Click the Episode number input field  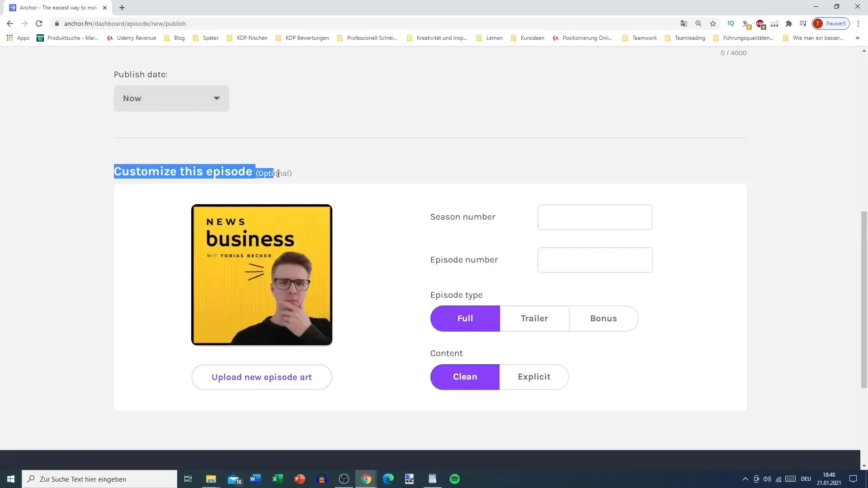click(x=595, y=260)
